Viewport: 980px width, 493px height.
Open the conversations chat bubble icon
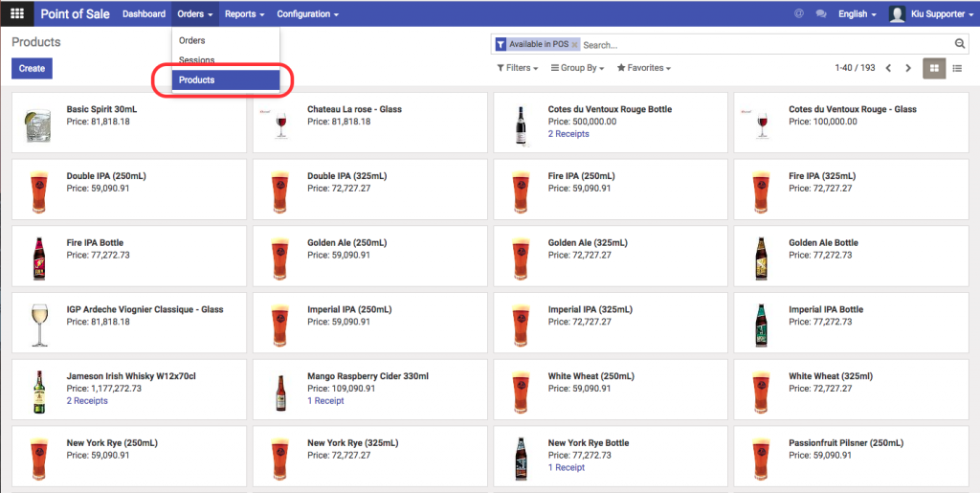tap(821, 13)
